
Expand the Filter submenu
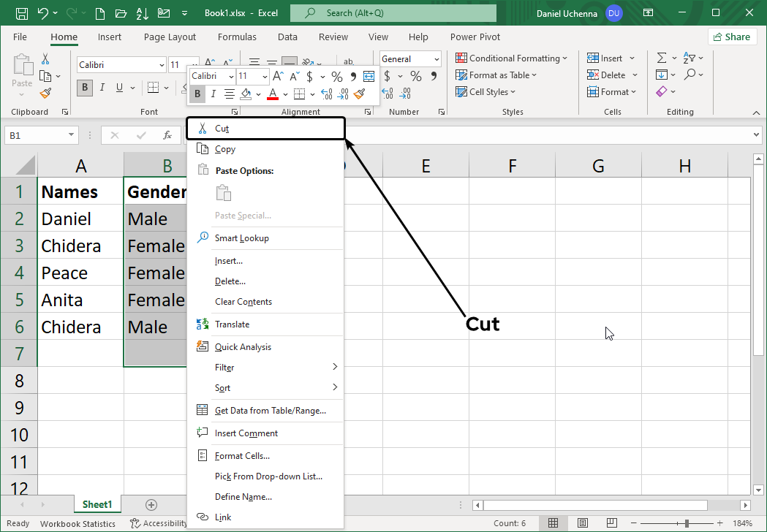[x=223, y=367]
